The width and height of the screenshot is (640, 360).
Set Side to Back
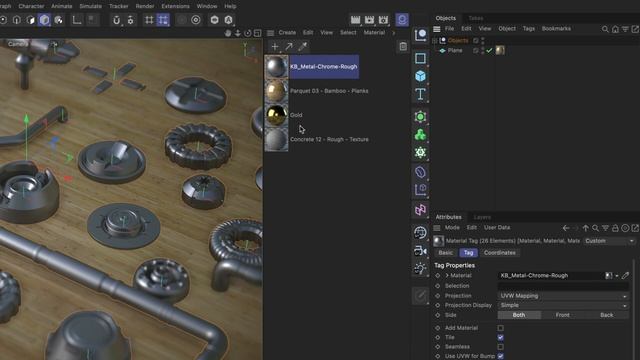(x=607, y=315)
